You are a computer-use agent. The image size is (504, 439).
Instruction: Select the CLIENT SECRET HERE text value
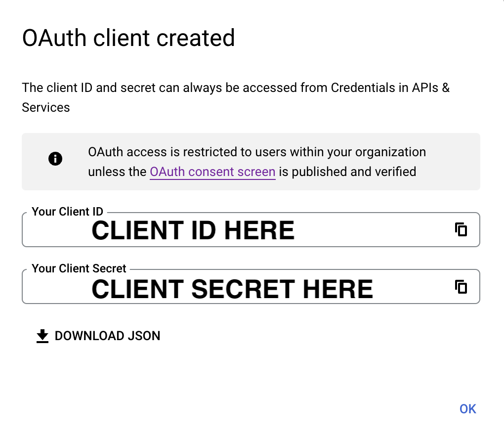[x=231, y=288]
